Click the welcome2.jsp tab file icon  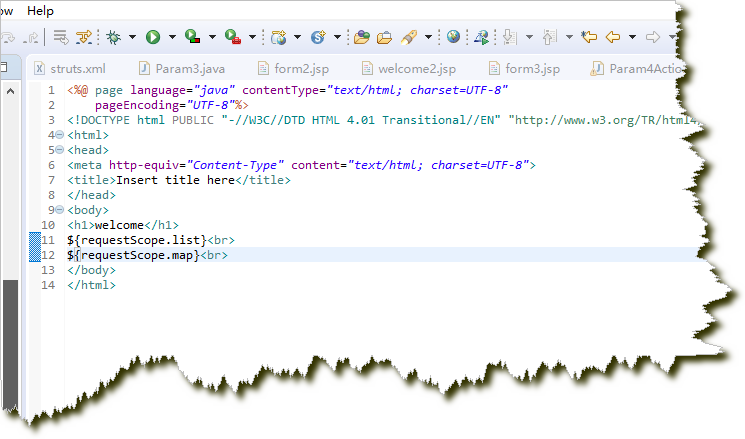pos(367,68)
